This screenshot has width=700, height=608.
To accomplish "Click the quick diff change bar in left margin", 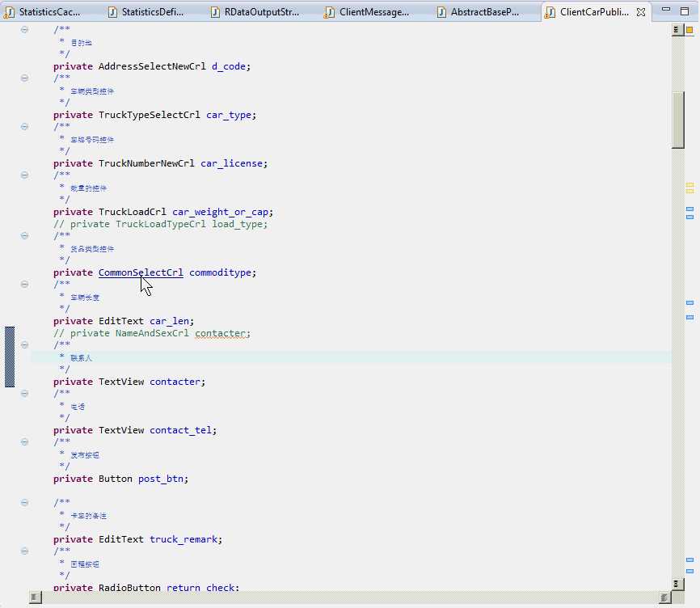I will coord(10,357).
